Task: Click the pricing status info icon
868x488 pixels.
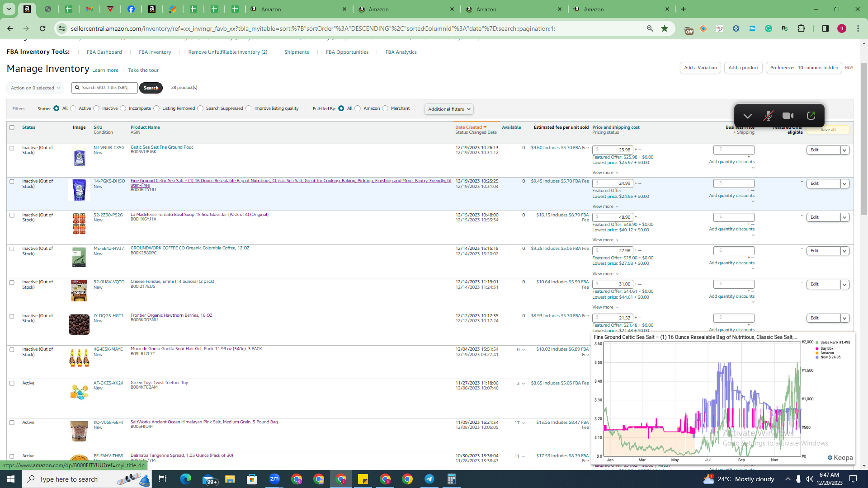Action: pyautogui.click(x=622, y=133)
